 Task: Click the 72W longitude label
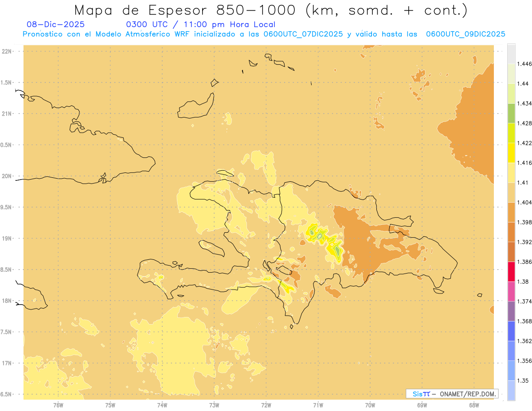[266, 405]
